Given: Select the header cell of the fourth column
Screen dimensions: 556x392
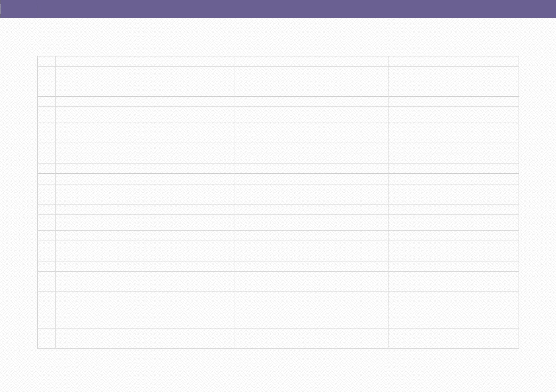Looking at the screenshot, I should coord(356,61).
